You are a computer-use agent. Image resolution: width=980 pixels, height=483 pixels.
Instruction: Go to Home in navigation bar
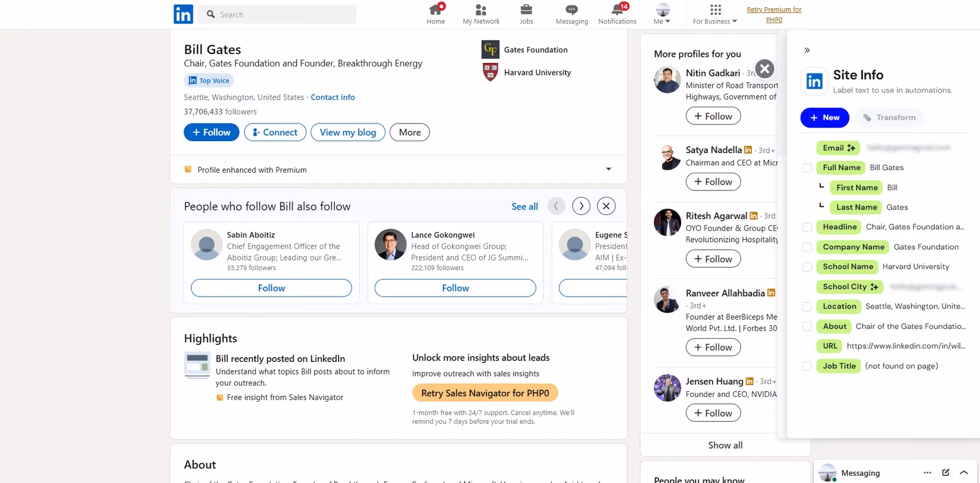click(435, 14)
